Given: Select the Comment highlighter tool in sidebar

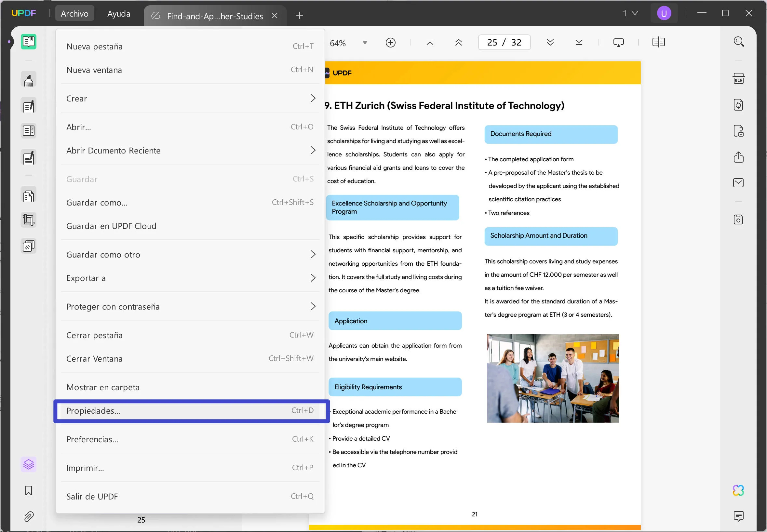Looking at the screenshot, I should 29,80.
